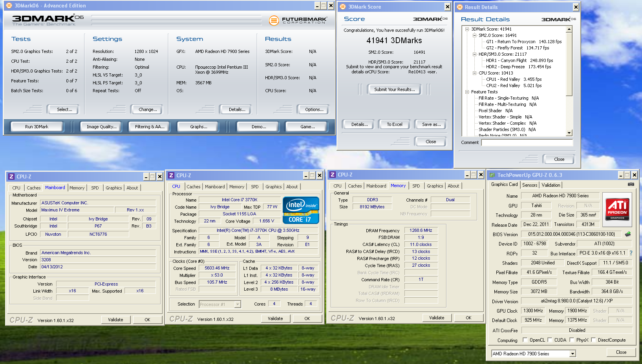Open the AMD Radeon HD 7900 Series dropdown

click(572, 354)
